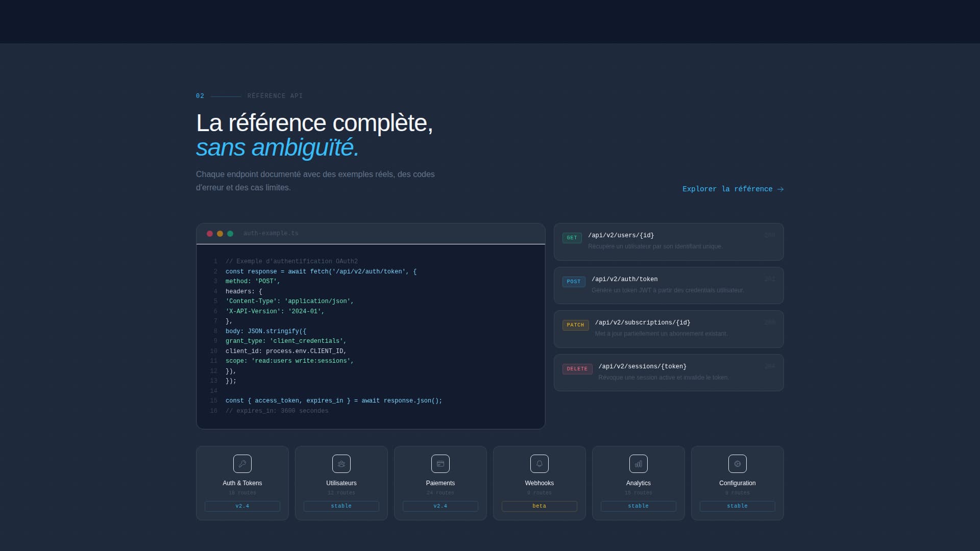This screenshot has width=980, height=551.
Task: Click the arrow icon after Explorer la référence
Action: (x=780, y=189)
